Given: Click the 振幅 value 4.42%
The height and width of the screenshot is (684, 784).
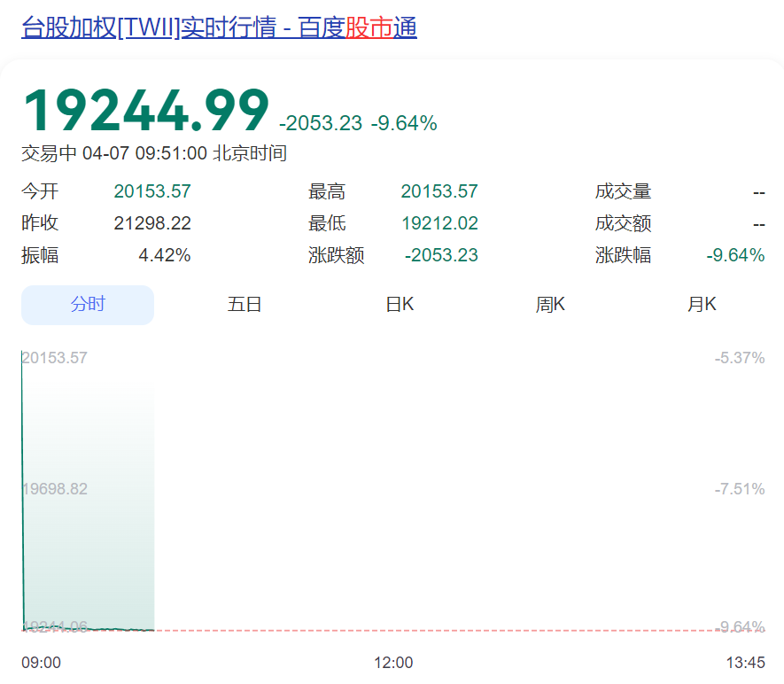Looking at the screenshot, I should point(165,255).
